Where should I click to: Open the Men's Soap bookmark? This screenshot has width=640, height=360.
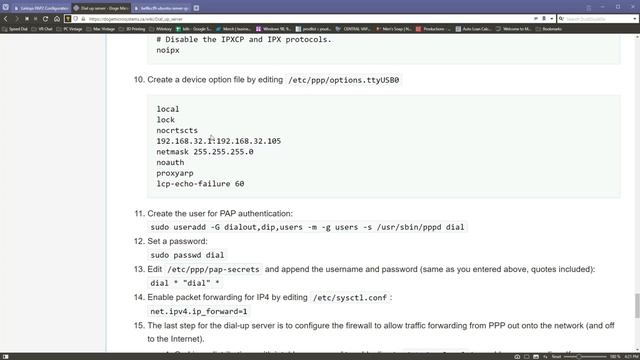pos(393,29)
